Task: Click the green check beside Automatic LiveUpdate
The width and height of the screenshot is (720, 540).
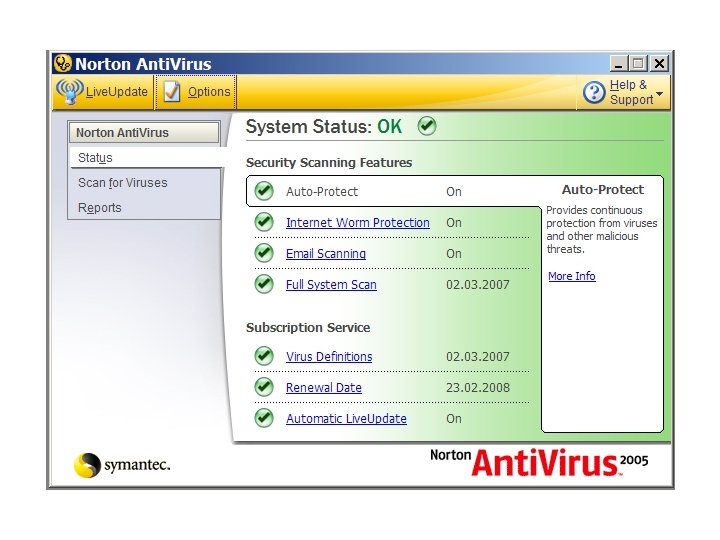Action: coord(264,418)
